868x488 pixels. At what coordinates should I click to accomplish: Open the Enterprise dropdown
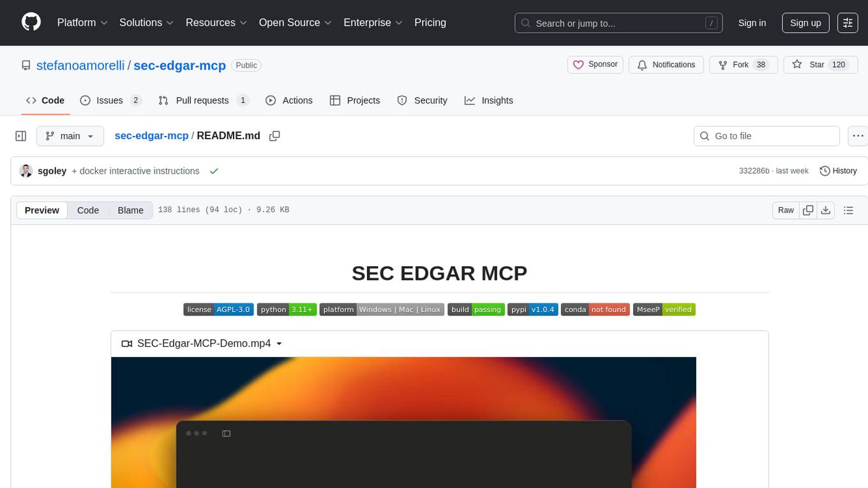click(373, 22)
